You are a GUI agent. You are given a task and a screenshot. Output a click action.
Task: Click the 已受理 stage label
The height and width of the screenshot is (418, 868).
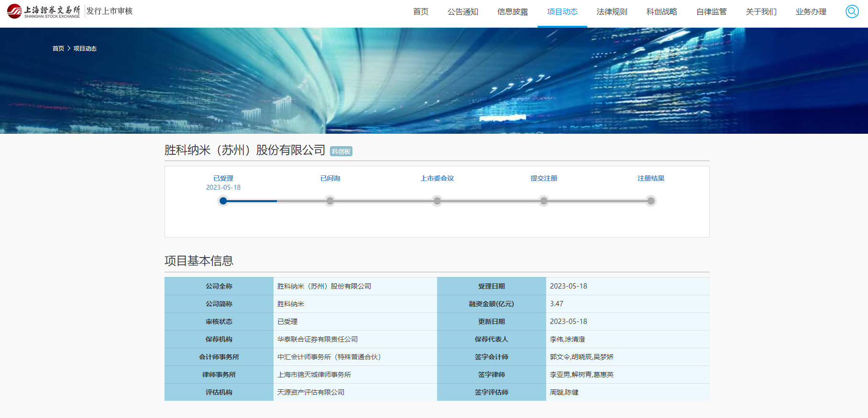[223, 178]
